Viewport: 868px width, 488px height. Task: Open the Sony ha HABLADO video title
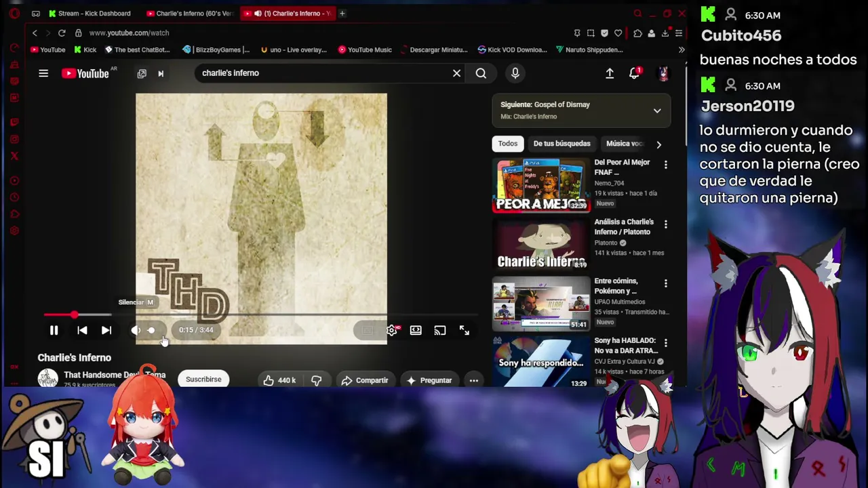click(x=626, y=346)
